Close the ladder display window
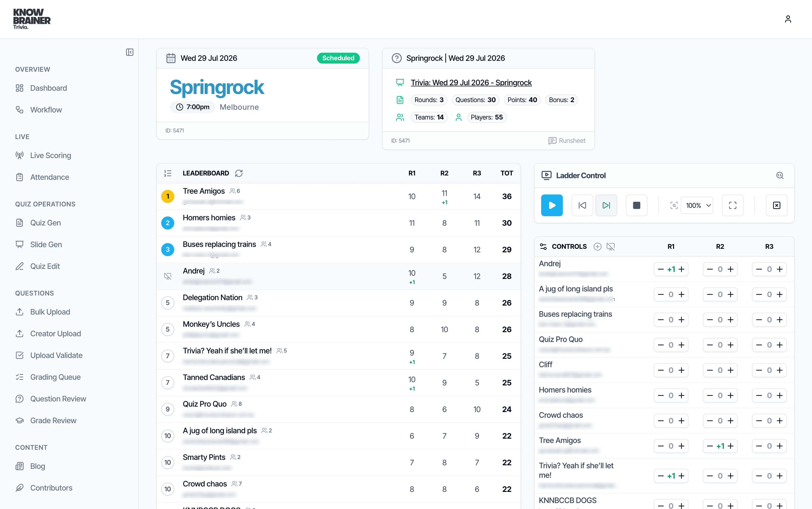The image size is (812, 509). (x=776, y=205)
